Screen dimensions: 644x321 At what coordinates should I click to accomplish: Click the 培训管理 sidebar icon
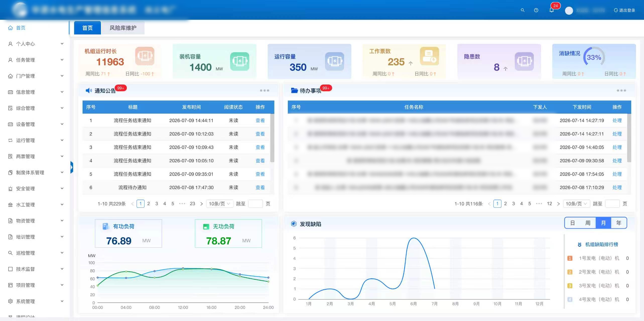tap(10, 237)
